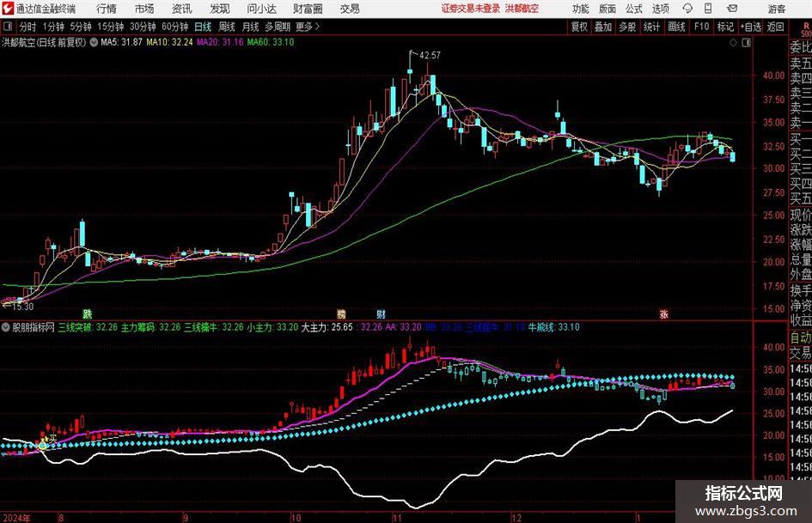This screenshot has height=523, width=812.
Task: Click the 自动 tab in right panel
Action: pyautogui.click(x=801, y=338)
